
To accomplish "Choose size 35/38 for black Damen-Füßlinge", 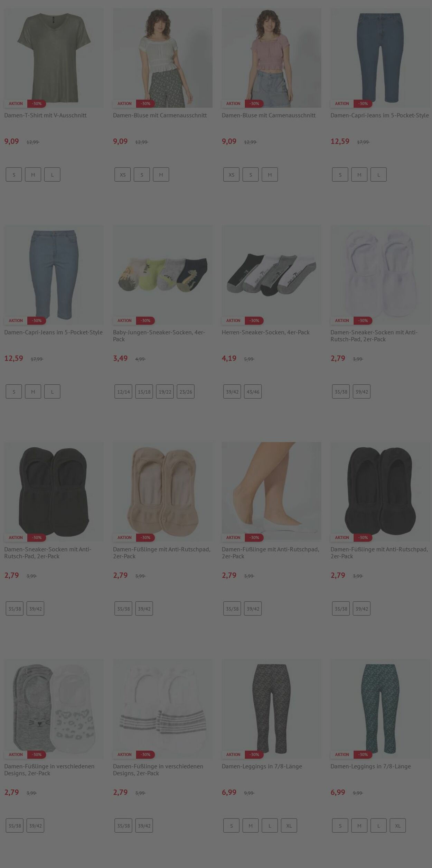I will pyautogui.click(x=341, y=609).
